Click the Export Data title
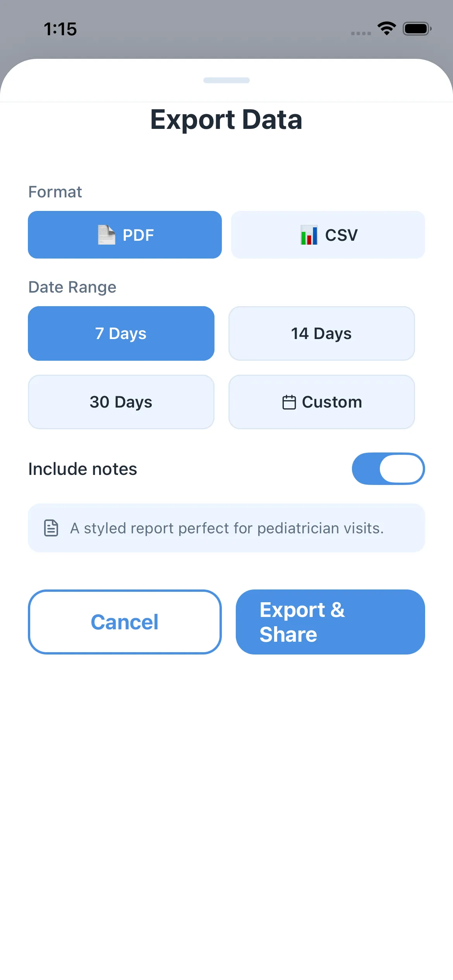453x980 pixels. 226,120
